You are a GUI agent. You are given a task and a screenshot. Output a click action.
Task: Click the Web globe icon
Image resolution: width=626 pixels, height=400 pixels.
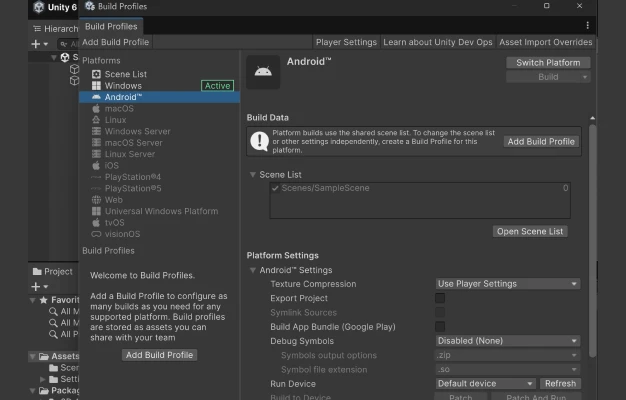96,200
